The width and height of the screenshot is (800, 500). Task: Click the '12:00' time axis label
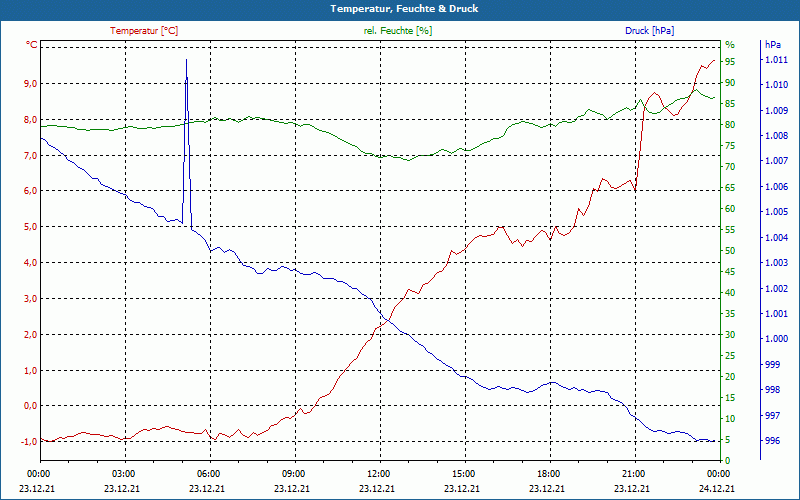(378, 473)
